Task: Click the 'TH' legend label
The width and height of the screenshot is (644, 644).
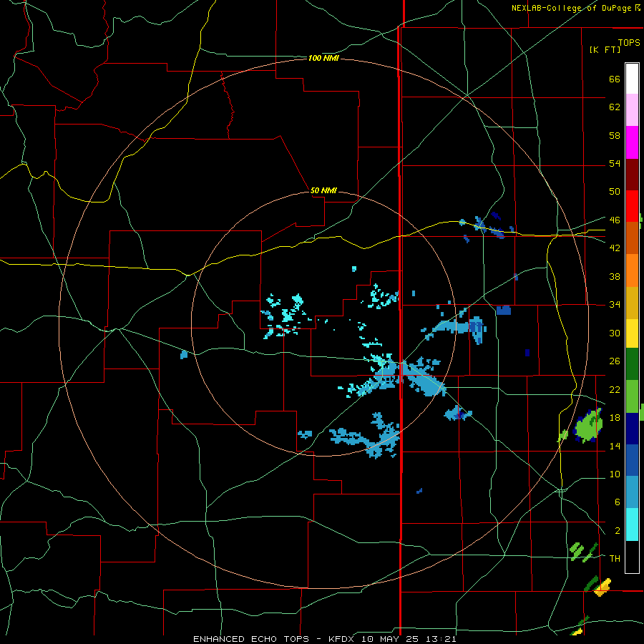Action: pyautogui.click(x=615, y=559)
